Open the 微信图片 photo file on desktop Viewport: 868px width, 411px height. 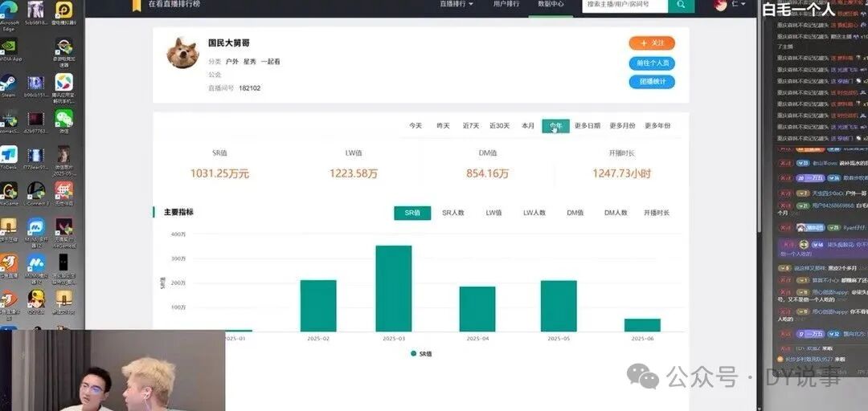pyautogui.click(x=63, y=154)
